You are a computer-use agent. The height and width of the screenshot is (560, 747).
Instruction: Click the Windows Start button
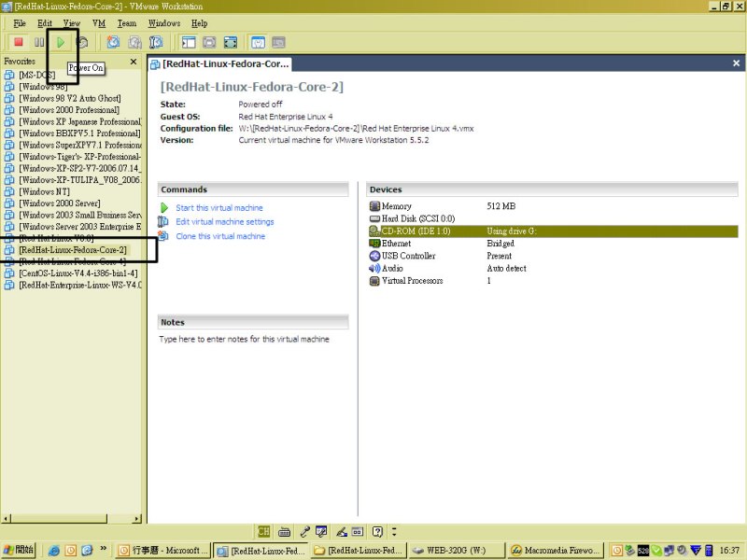19,550
